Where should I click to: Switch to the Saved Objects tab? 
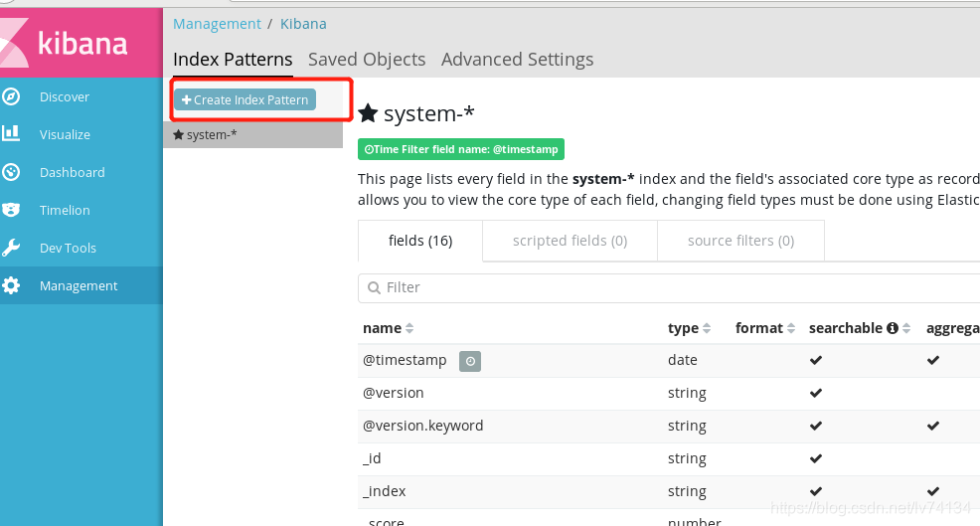click(x=367, y=60)
